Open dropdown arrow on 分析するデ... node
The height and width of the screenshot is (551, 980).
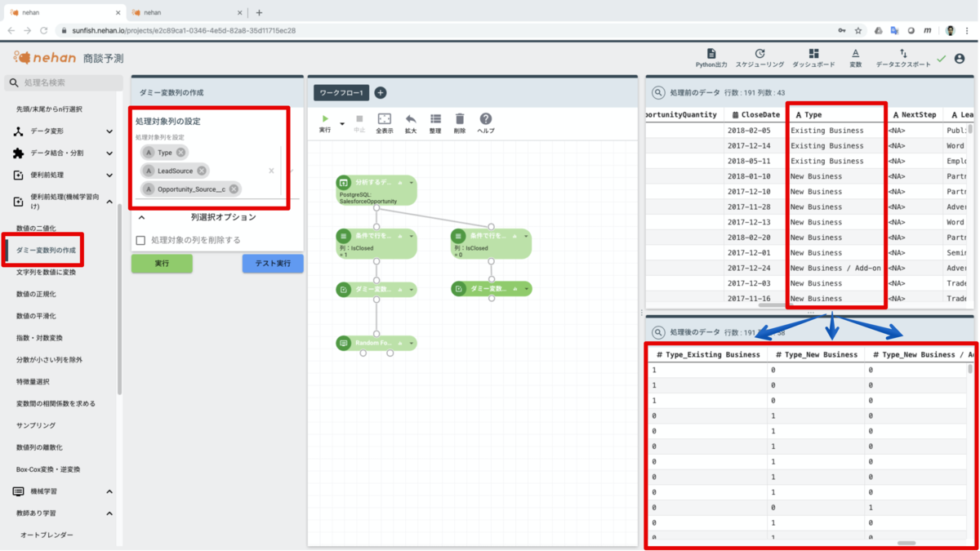412,183
